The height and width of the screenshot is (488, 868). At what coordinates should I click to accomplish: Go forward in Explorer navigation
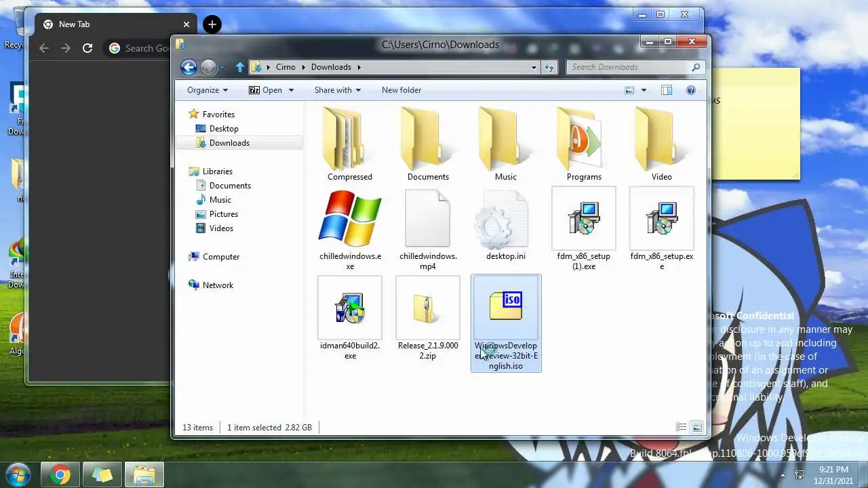208,67
